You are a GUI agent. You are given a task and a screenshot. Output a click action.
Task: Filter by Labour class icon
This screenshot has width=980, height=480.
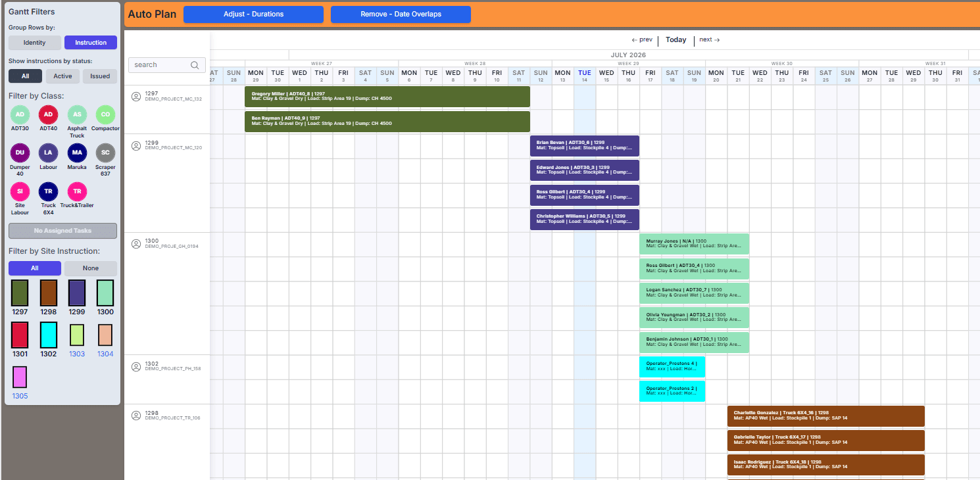pyautogui.click(x=48, y=153)
